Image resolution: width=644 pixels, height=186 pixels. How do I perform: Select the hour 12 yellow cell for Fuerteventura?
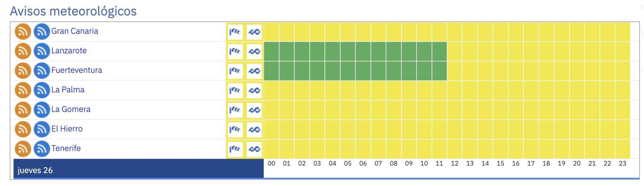(x=455, y=71)
